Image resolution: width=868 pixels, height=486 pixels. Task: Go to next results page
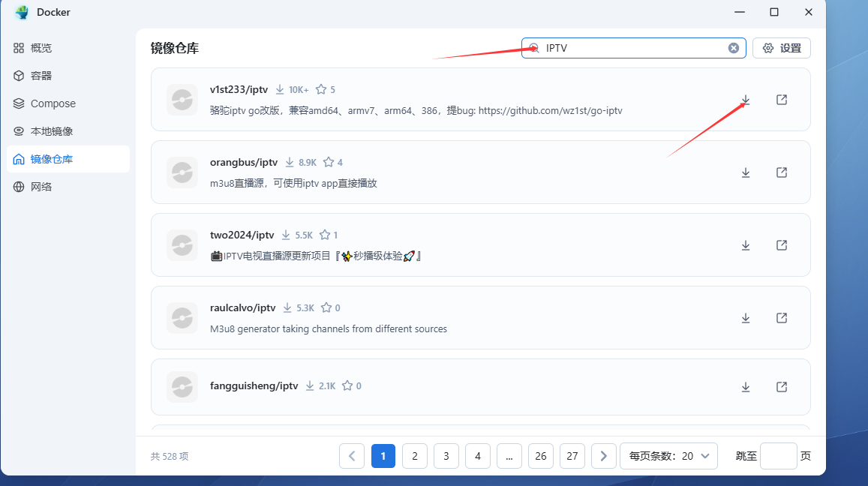click(604, 456)
